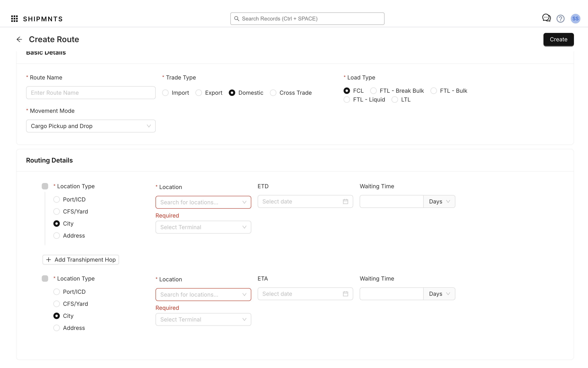This screenshot has height=368, width=588.
Task: Open Location search dropdown in ETD row
Action: click(x=203, y=202)
